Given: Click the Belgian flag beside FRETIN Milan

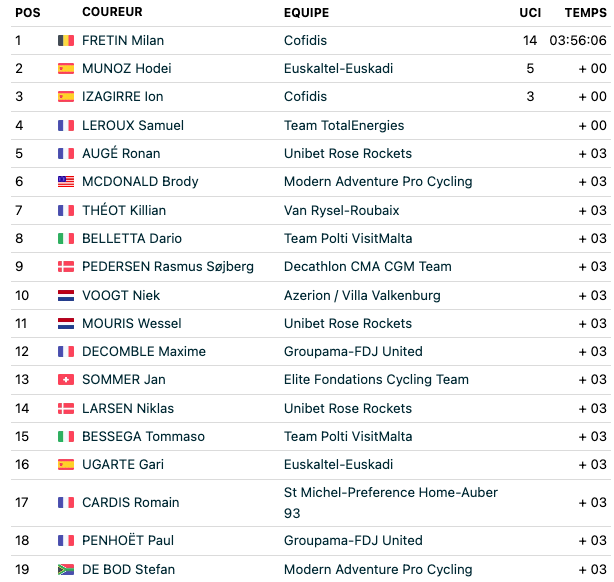Looking at the screenshot, I should [x=66, y=40].
